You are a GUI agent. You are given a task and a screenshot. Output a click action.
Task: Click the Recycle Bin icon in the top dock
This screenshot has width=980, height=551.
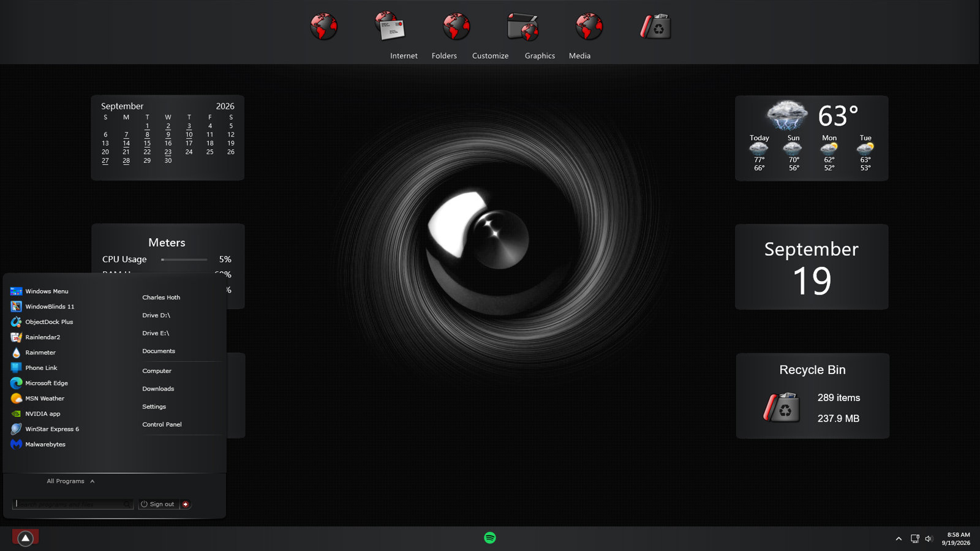(656, 27)
